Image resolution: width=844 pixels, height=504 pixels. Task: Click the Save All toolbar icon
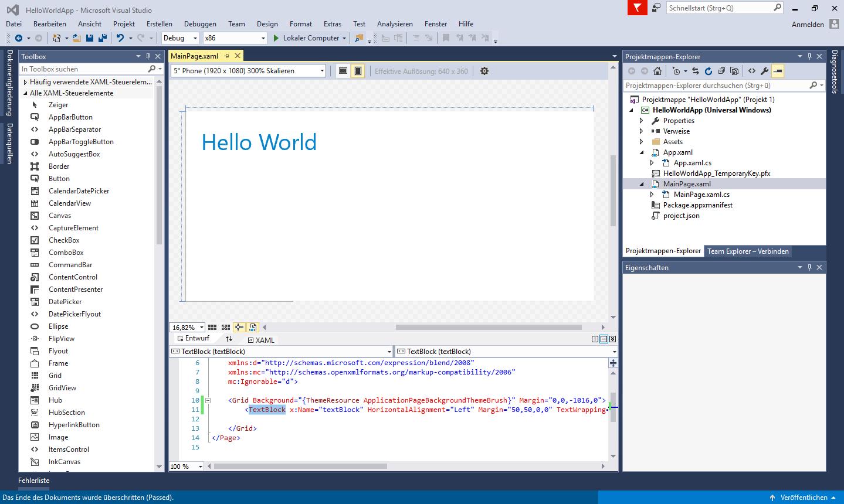[x=102, y=38]
